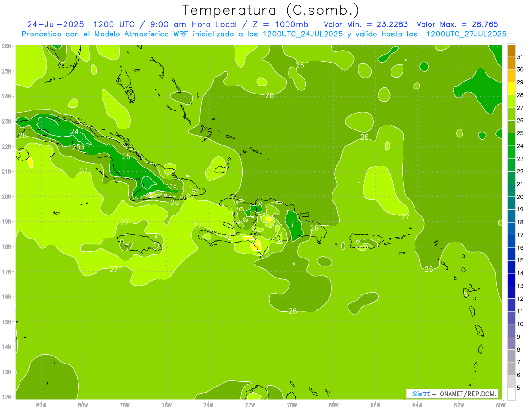
Task: Click the '13' legend label
Action: tap(520, 286)
